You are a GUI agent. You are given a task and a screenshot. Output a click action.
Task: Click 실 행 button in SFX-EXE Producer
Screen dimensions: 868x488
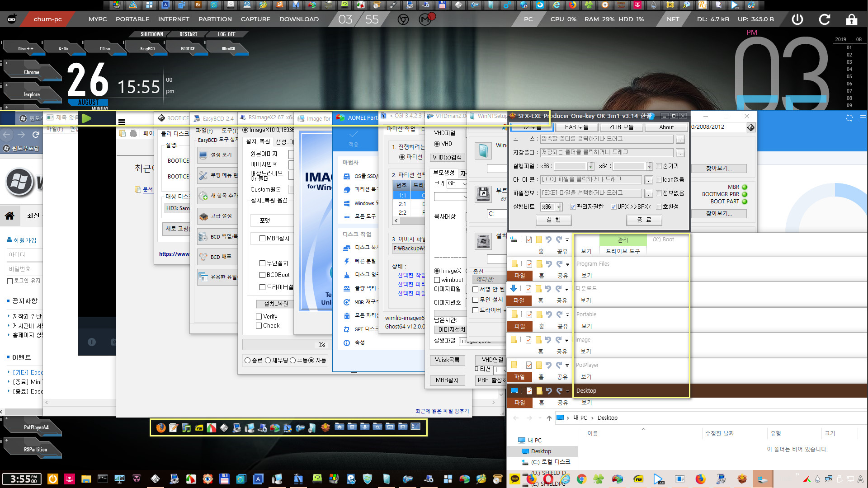(553, 220)
